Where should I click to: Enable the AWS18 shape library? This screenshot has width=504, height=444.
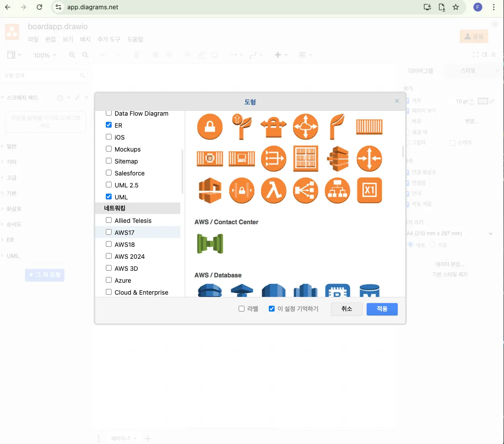[x=109, y=244]
